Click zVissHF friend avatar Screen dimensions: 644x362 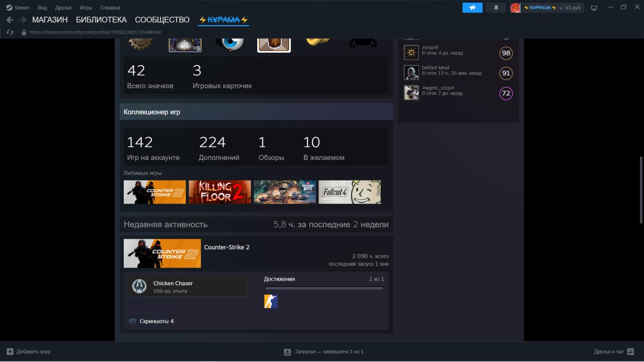click(412, 52)
